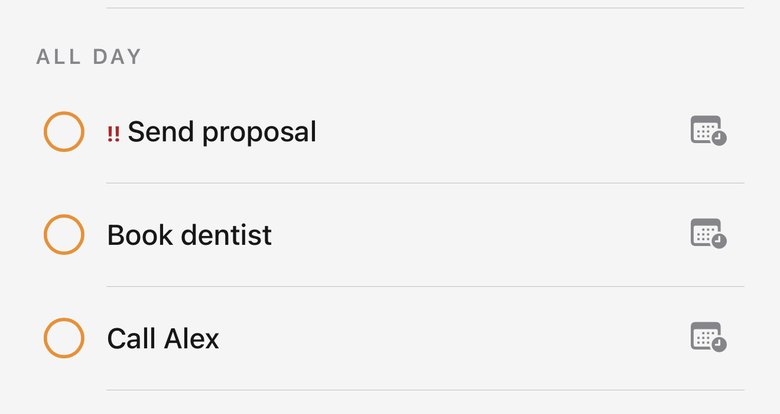The height and width of the screenshot is (414, 780).
Task: Click the divider line below Send proposal
Action: (425, 183)
